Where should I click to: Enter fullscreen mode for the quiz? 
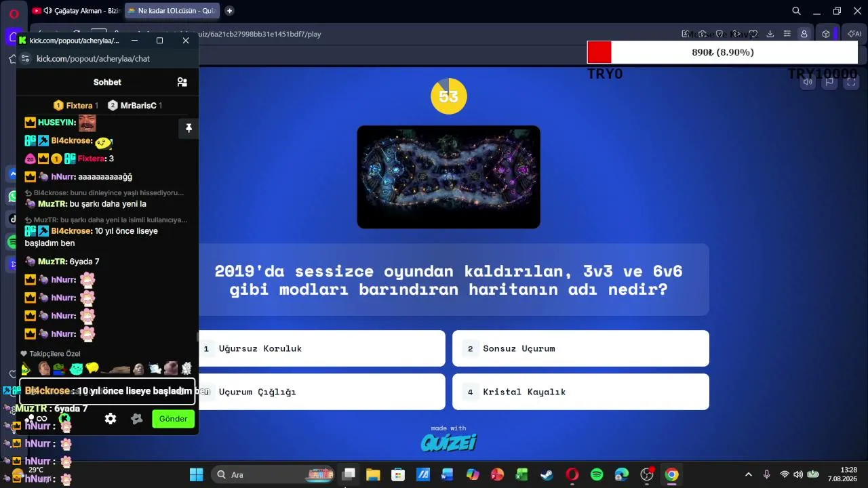click(851, 82)
